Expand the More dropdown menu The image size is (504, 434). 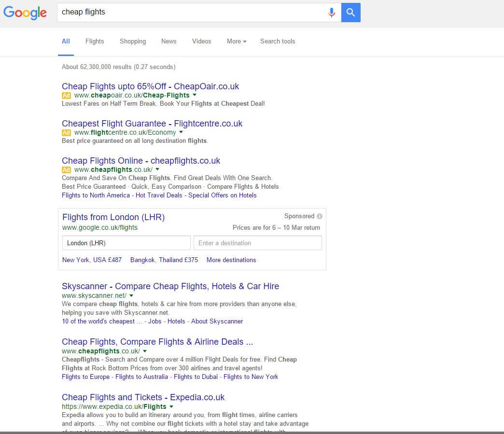(x=237, y=41)
